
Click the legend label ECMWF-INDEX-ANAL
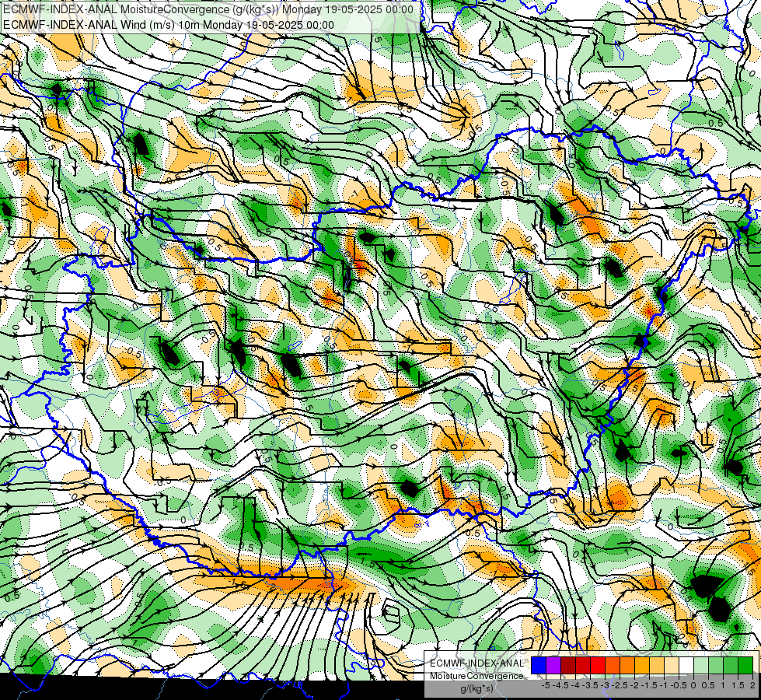pyautogui.click(x=476, y=663)
